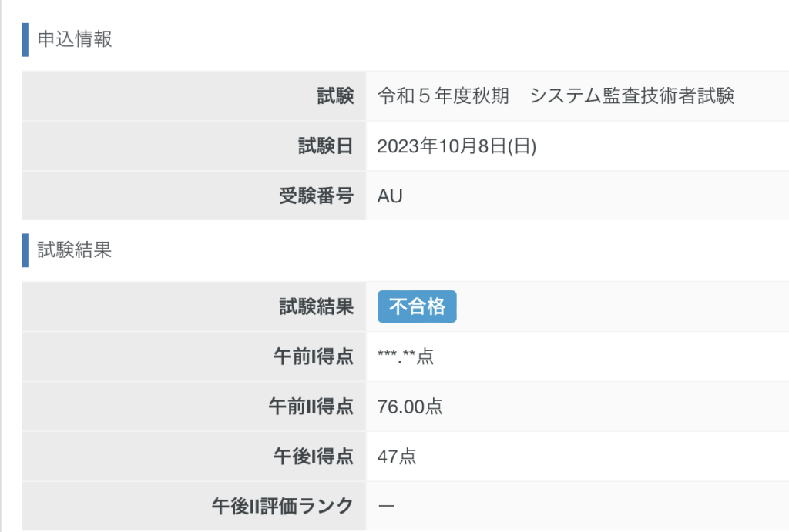Screen dimensions: 789x532
Task: Click the blue bar beside 試験結果 heading
Action: pos(25,250)
